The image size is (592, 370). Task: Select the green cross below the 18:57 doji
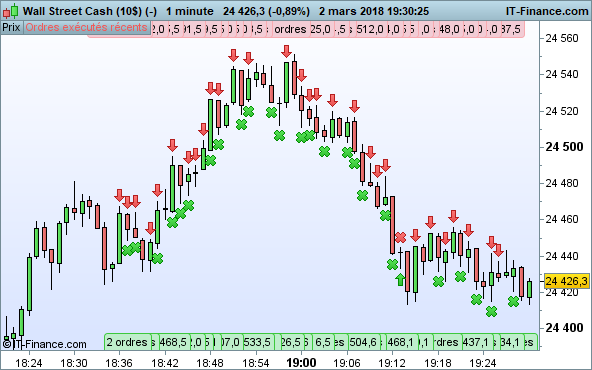click(x=279, y=135)
